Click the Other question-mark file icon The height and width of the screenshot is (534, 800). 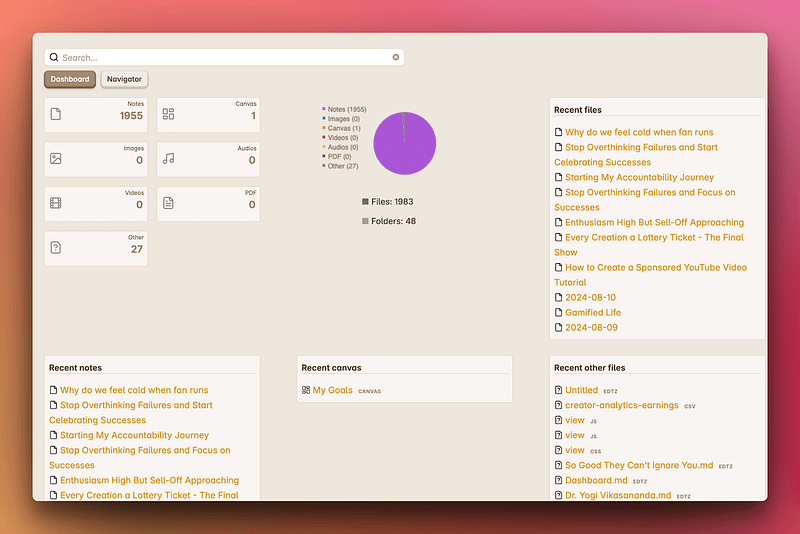(56, 248)
